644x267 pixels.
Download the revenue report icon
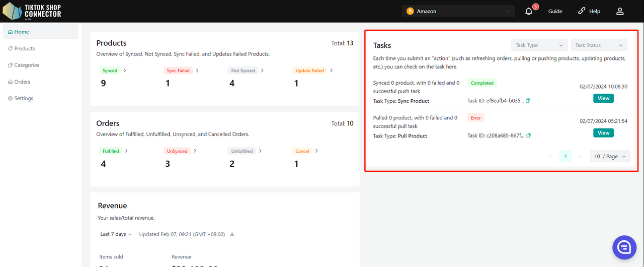point(232,234)
